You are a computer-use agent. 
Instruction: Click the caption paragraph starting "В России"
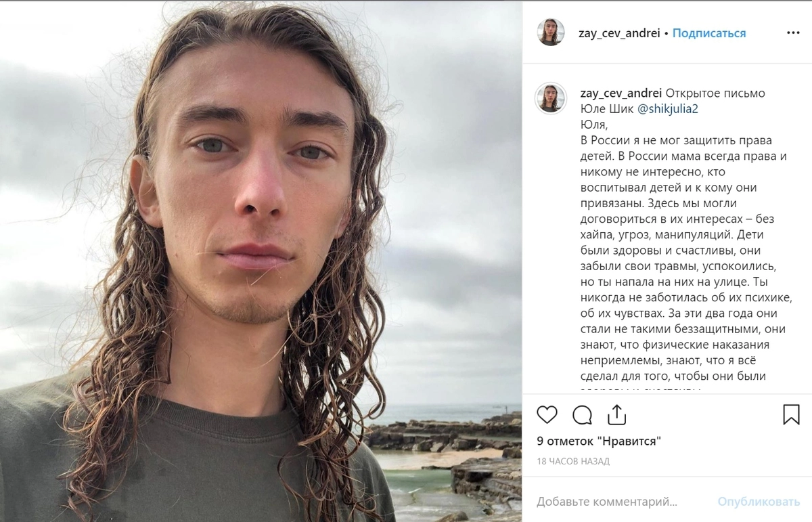coord(686,258)
